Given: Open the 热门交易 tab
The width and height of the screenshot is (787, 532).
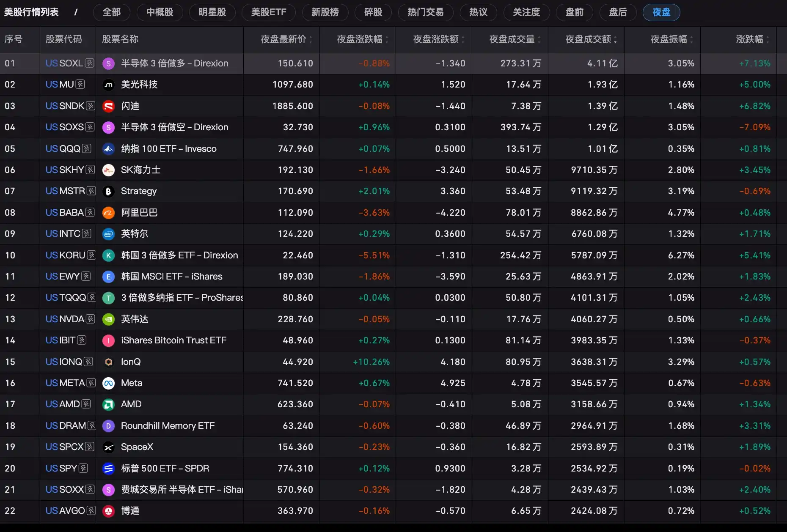Looking at the screenshot, I should (426, 12).
